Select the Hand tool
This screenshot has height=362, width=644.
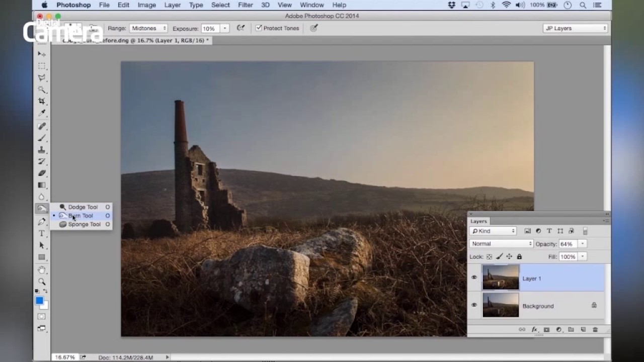pos(42,270)
